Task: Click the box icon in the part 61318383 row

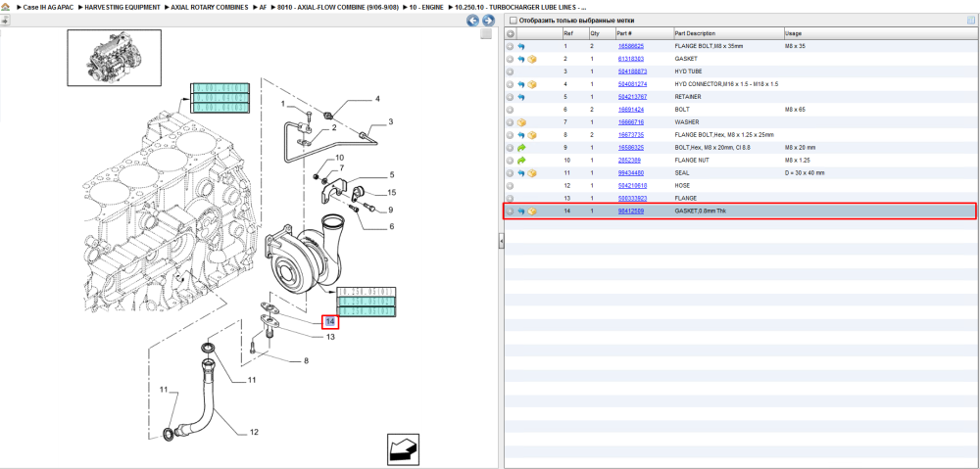Action: pos(532,60)
